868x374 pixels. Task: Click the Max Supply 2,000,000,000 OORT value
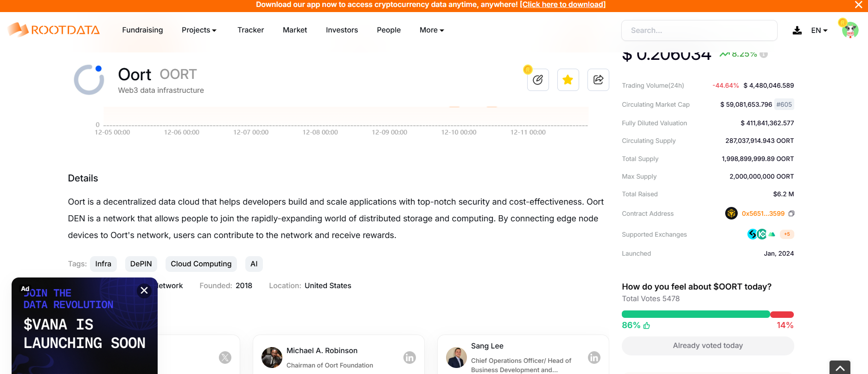[761, 176]
